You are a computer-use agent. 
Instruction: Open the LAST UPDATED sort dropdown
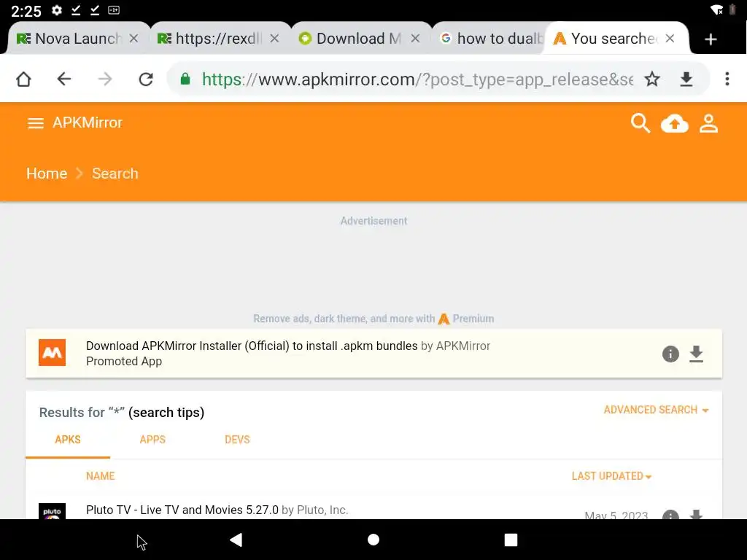click(612, 475)
